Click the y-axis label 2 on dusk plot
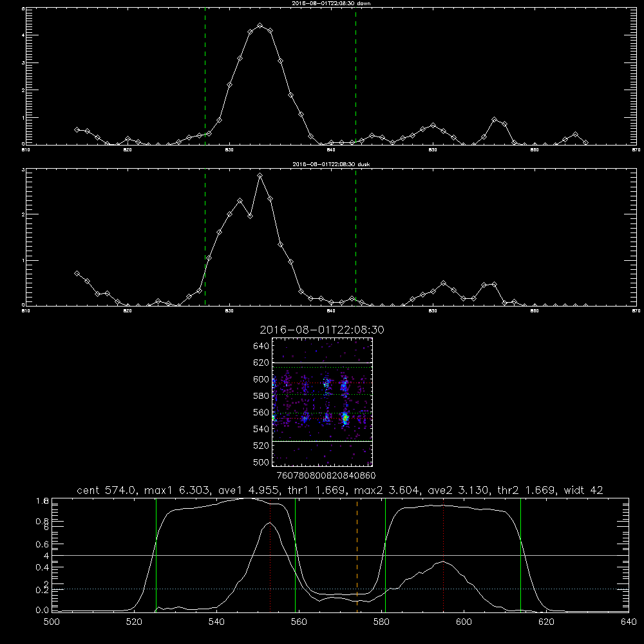This screenshot has height=644, width=644. [x=23, y=214]
